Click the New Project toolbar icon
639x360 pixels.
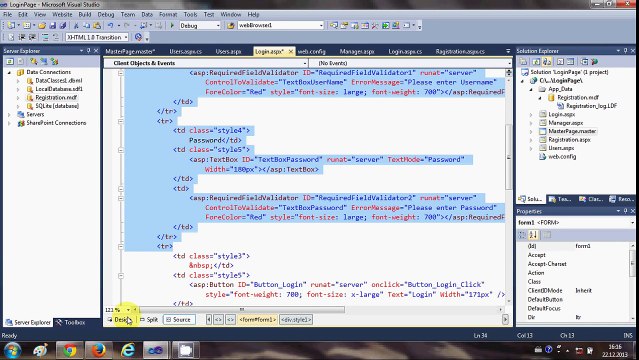[x=11, y=25]
